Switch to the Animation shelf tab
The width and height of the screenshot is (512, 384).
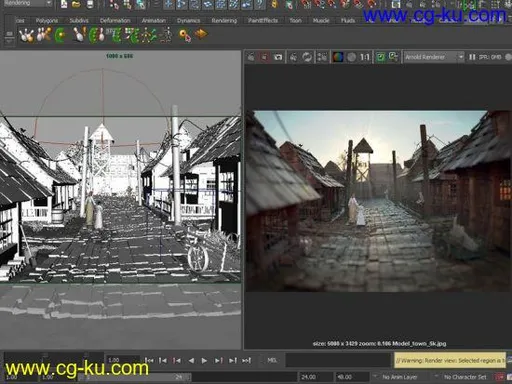point(154,21)
